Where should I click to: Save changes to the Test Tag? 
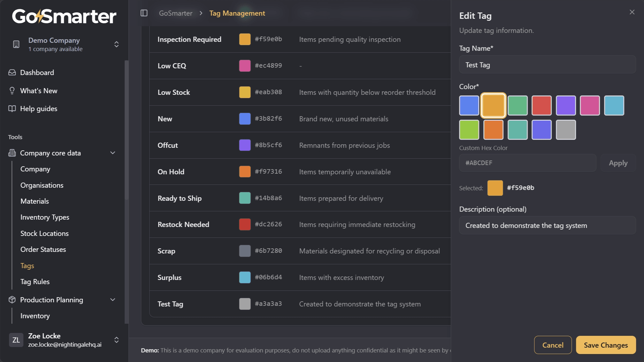(605, 345)
